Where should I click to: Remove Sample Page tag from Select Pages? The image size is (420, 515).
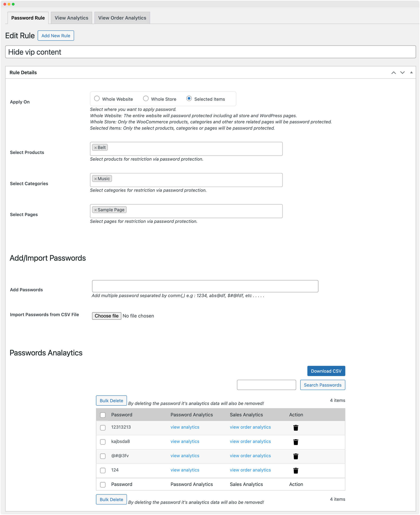click(x=95, y=210)
